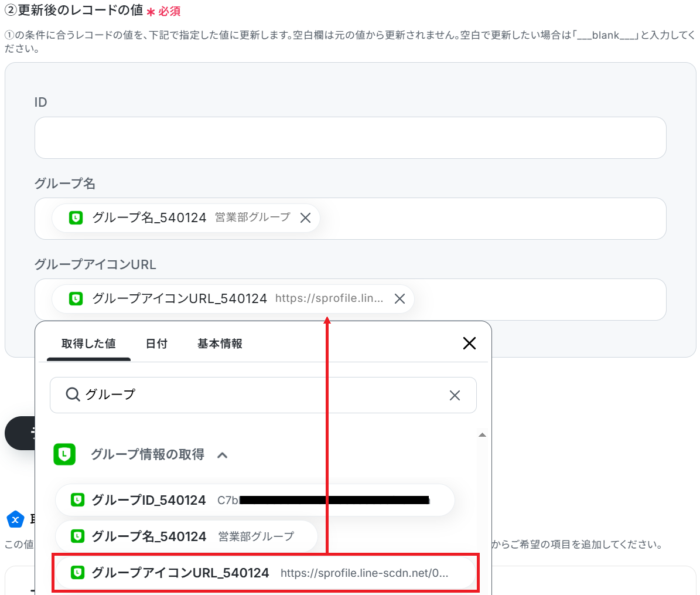Switch to the 日付 tab
This screenshot has height=595, width=700.
(x=156, y=344)
